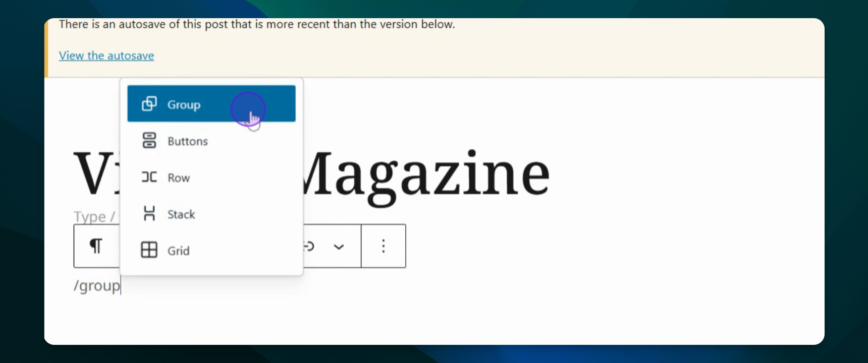This screenshot has width=868, height=363.
Task: Insert the Stack block option
Action: point(211,214)
